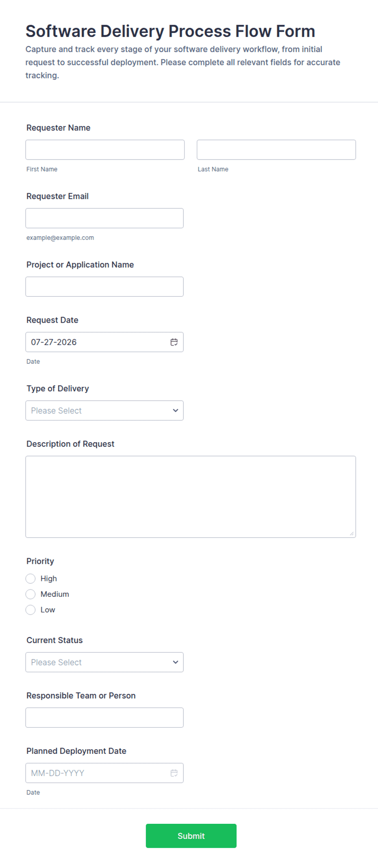Open the Request Date calendar icon
Viewport: 378px width, 868px height.
coord(174,342)
